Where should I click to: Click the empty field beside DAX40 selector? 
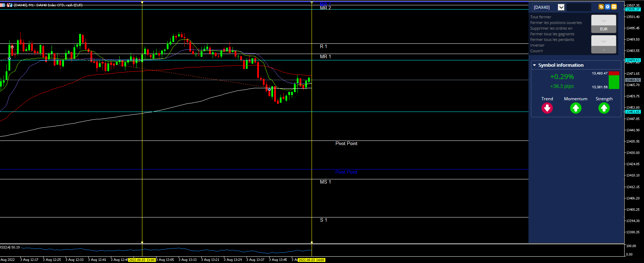click(579, 7)
